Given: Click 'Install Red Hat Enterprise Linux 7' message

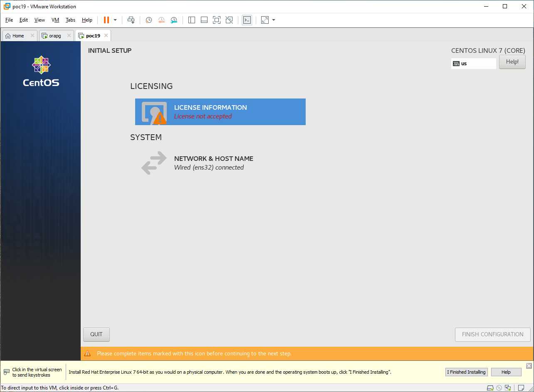Looking at the screenshot, I should coord(230,372).
